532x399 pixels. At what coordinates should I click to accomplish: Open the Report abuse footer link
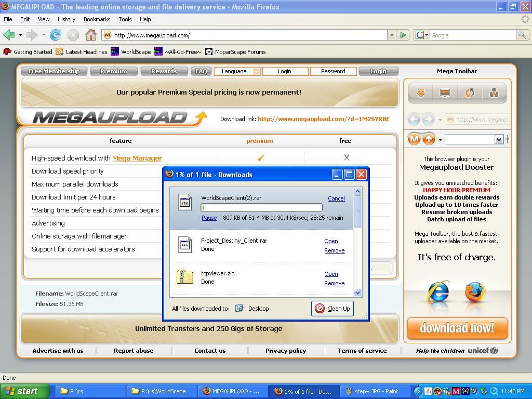[134, 351]
